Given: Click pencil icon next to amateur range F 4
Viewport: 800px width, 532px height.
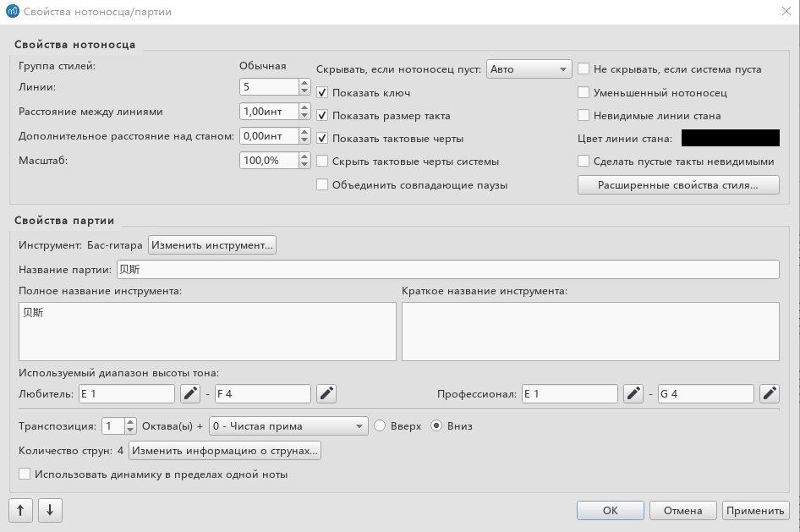Looking at the screenshot, I should pyautogui.click(x=326, y=393).
